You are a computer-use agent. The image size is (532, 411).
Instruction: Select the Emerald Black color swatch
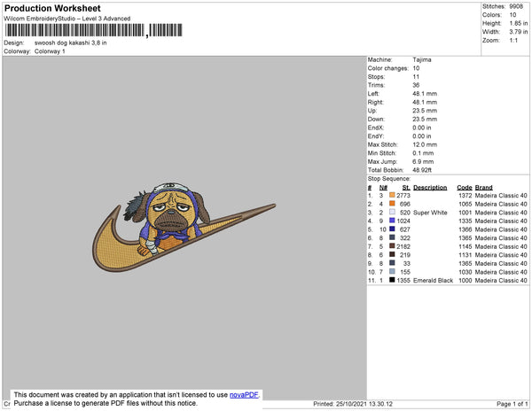392,280
